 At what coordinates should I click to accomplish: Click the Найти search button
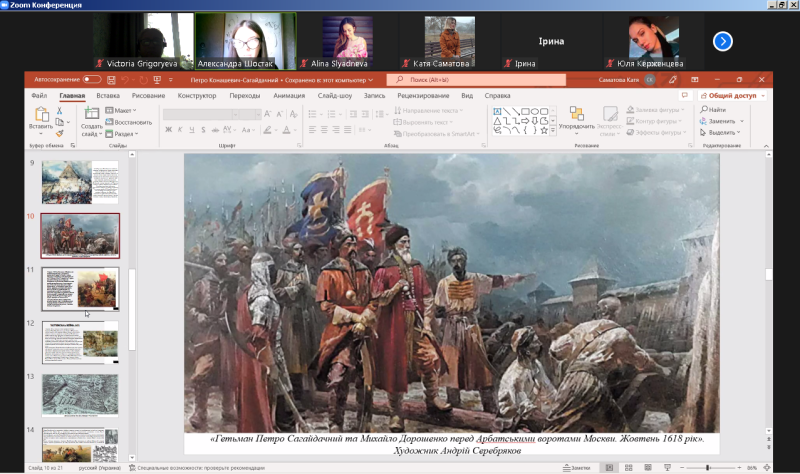[x=713, y=110]
